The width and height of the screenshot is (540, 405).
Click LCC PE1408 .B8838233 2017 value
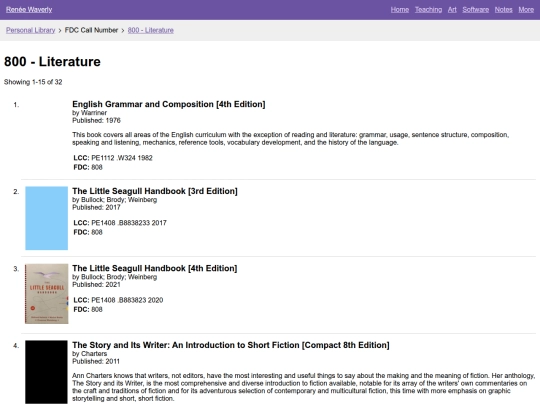pos(129,223)
